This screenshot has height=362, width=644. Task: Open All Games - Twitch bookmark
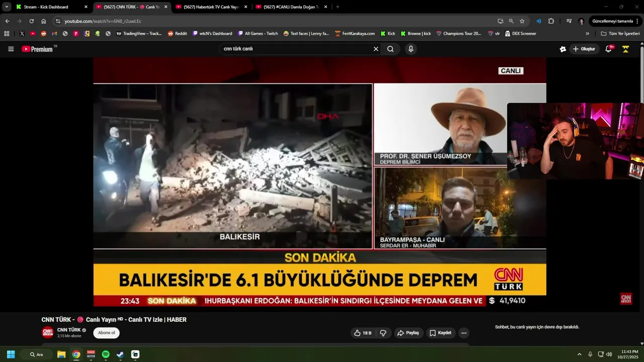[258, 34]
